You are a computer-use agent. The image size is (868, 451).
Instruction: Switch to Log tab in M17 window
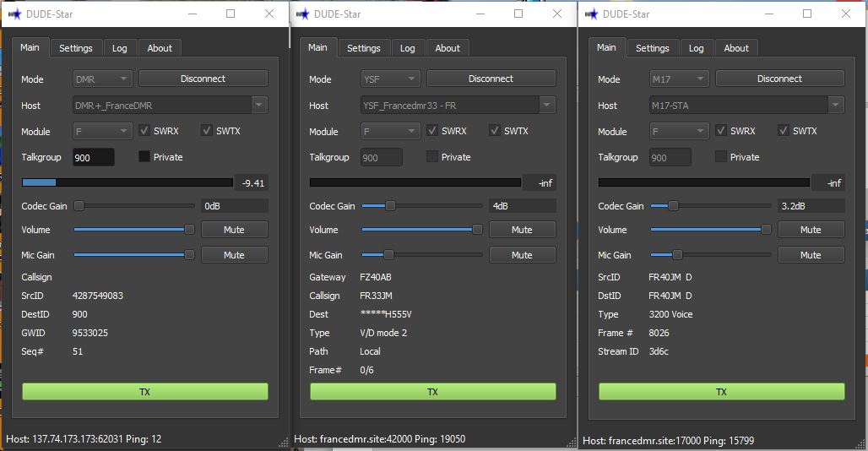click(697, 48)
